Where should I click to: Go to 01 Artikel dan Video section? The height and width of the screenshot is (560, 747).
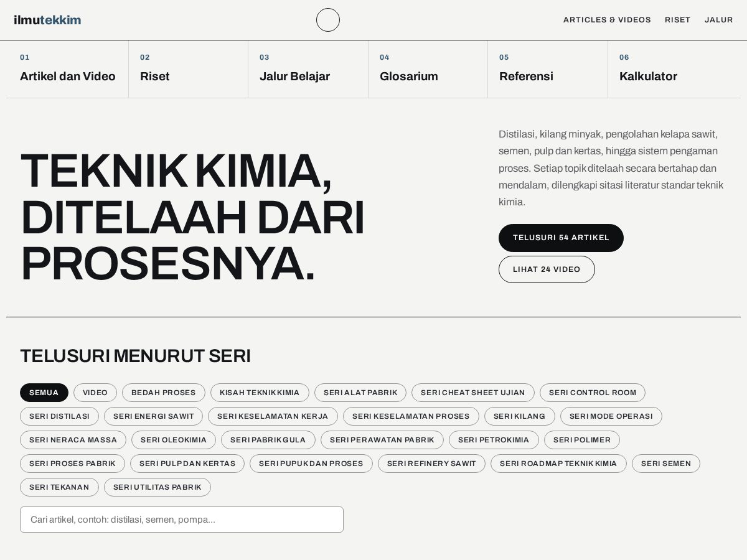67,69
